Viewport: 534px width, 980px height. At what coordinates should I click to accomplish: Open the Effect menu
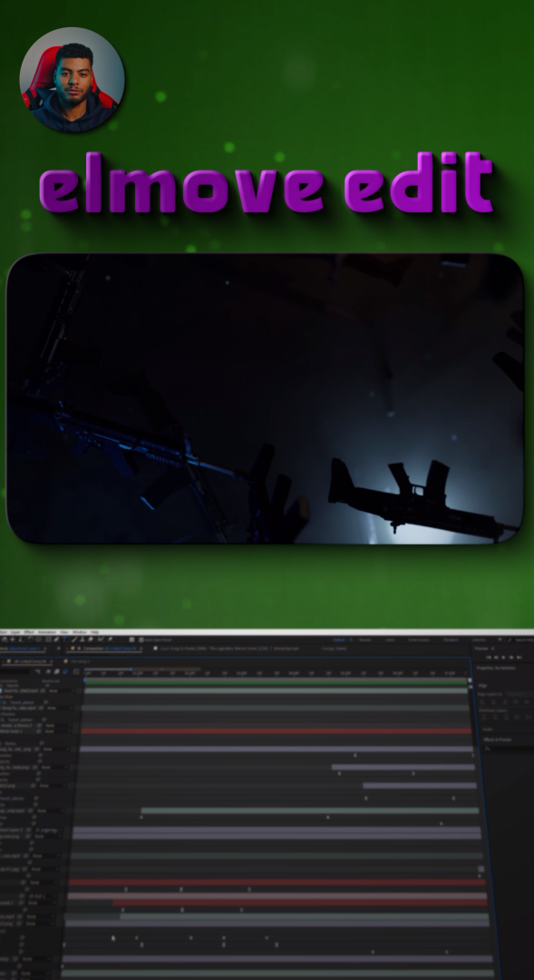29,632
